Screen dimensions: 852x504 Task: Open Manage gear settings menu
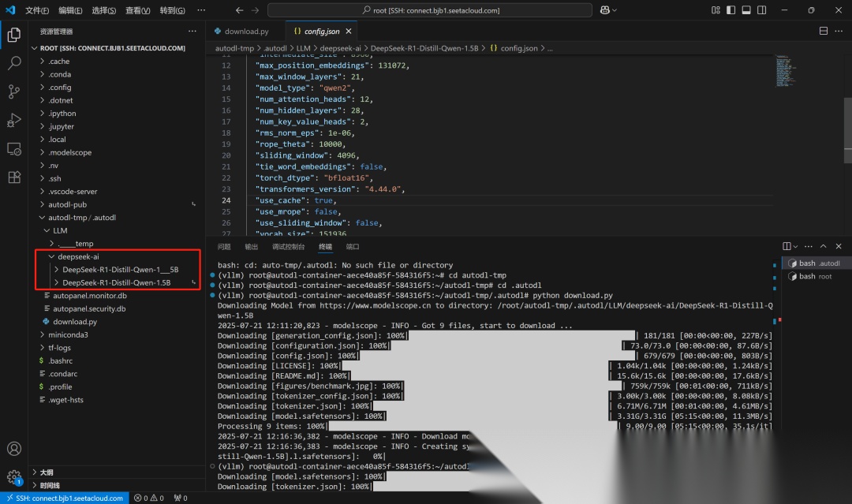coord(14,477)
